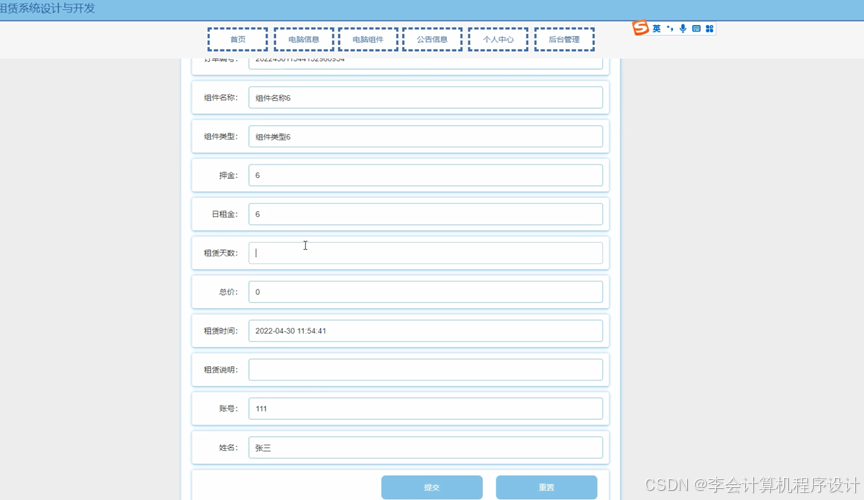Screen dimensions: 864x500
Task: Click the 租赁说明: label
Action: [x=221, y=369]
